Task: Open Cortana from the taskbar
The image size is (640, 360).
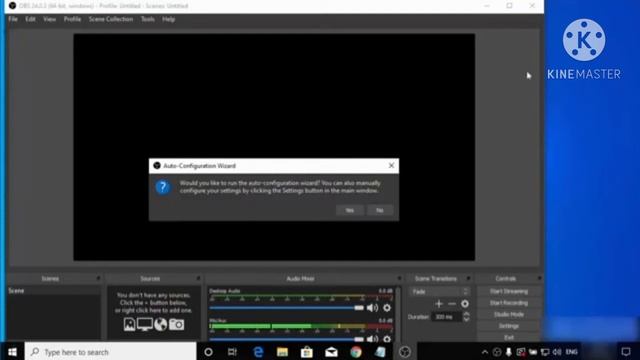Action: 208,352
